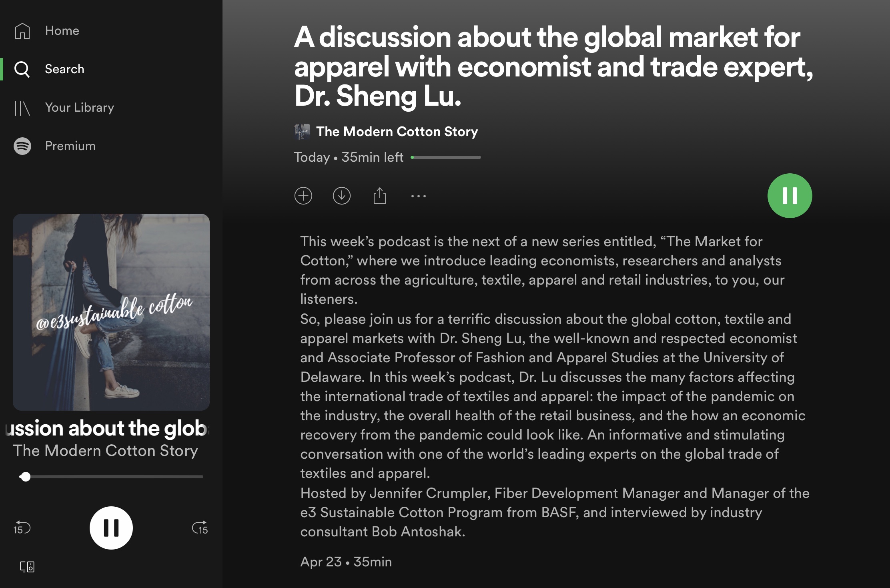The height and width of the screenshot is (588, 890).
Task: Share the episode using share icon
Action: pyautogui.click(x=380, y=196)
